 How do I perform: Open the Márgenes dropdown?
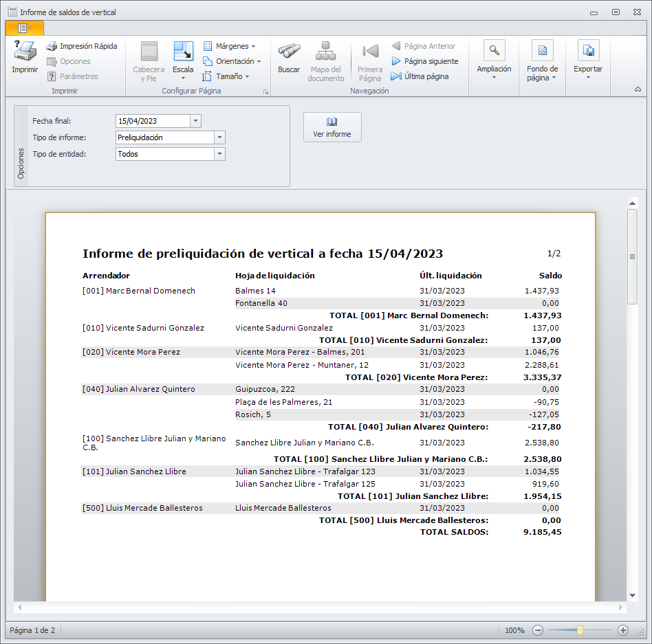(x=230, y=46)
